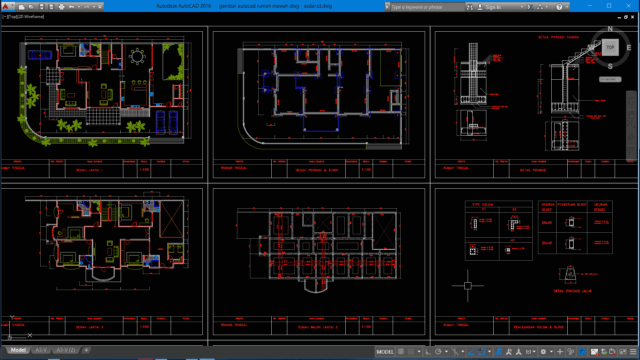Toggle the Grid display in status bar

(401, 351)
